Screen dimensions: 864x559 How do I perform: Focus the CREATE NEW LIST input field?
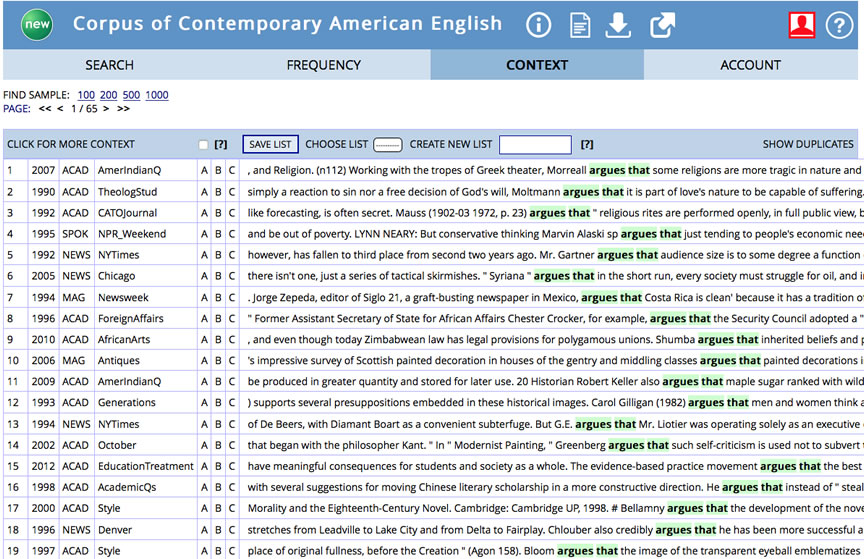point(535,144)
